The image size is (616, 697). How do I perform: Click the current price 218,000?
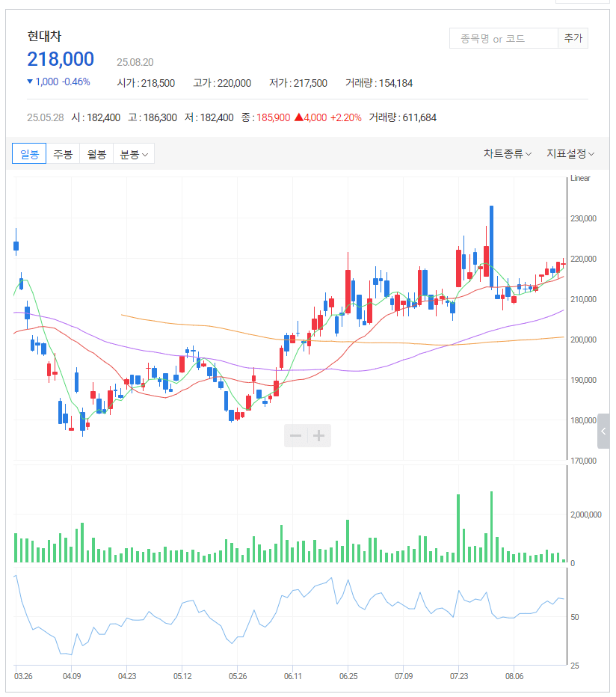pyautogui.click(x=61, y=59)
